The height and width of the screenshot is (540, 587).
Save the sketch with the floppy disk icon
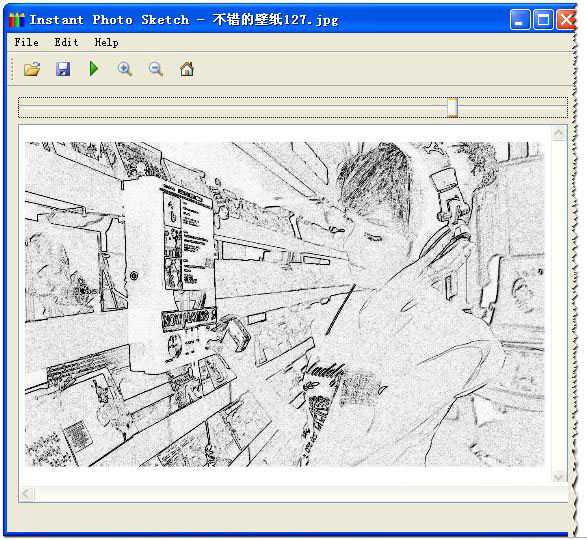[63, 69]
